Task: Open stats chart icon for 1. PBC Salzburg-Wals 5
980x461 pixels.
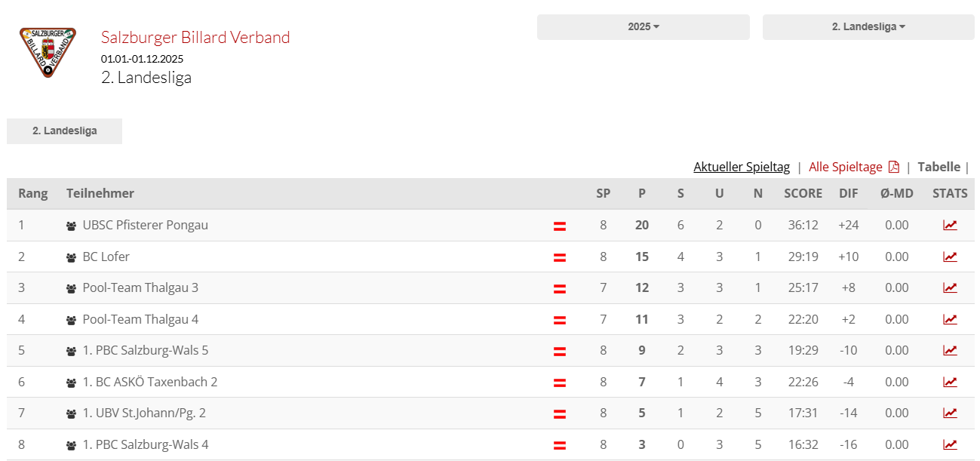Action: tap(950, 350)
